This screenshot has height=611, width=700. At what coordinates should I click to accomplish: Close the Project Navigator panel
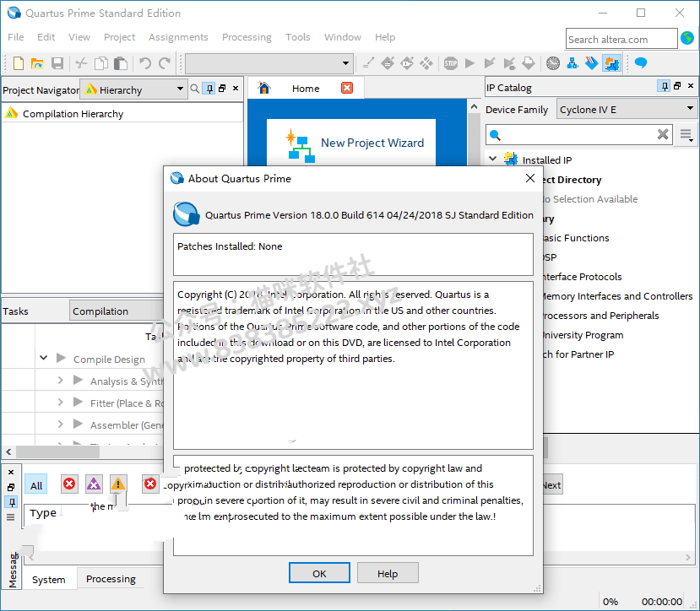[236, 89]
